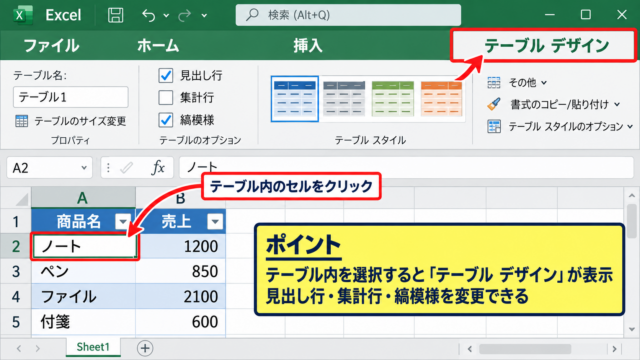Screen dimensions: 640x360
Task: Select cell with value 850
Action: click(x=181, y=271)
